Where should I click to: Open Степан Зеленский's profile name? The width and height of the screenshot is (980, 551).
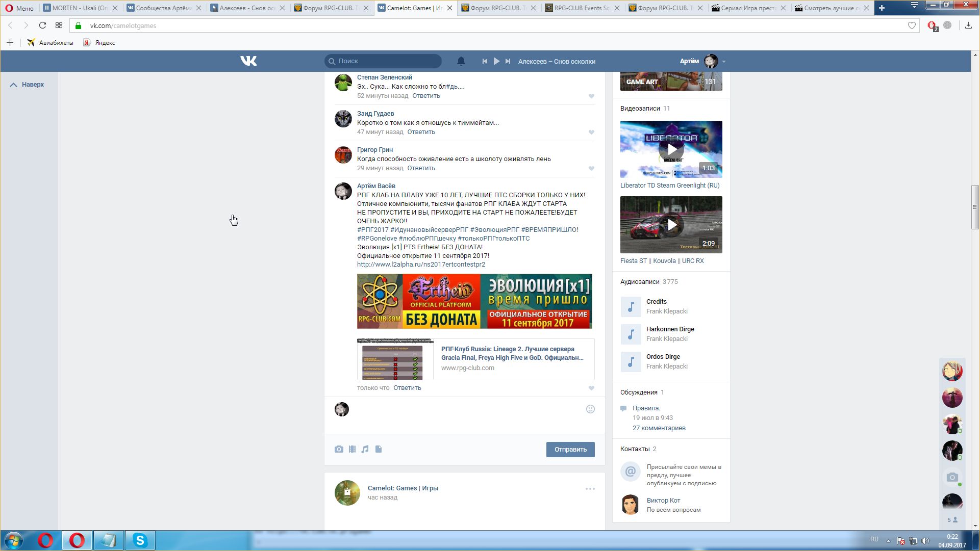click(385, 77)
